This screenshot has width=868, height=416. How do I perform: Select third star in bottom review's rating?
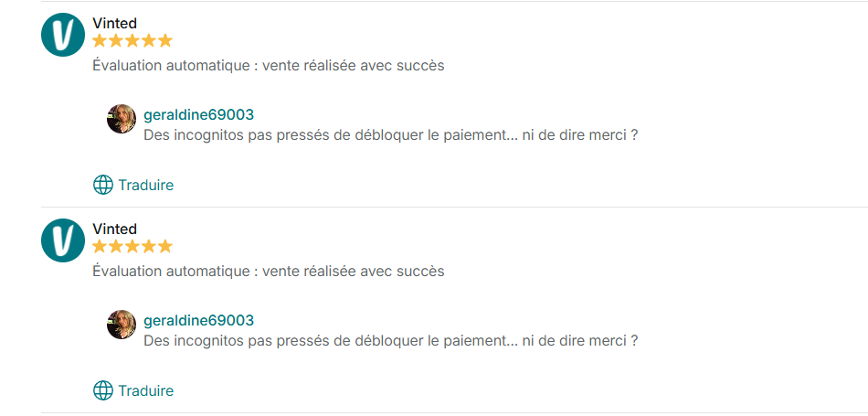pyautogui.click(x=132, y=246)
